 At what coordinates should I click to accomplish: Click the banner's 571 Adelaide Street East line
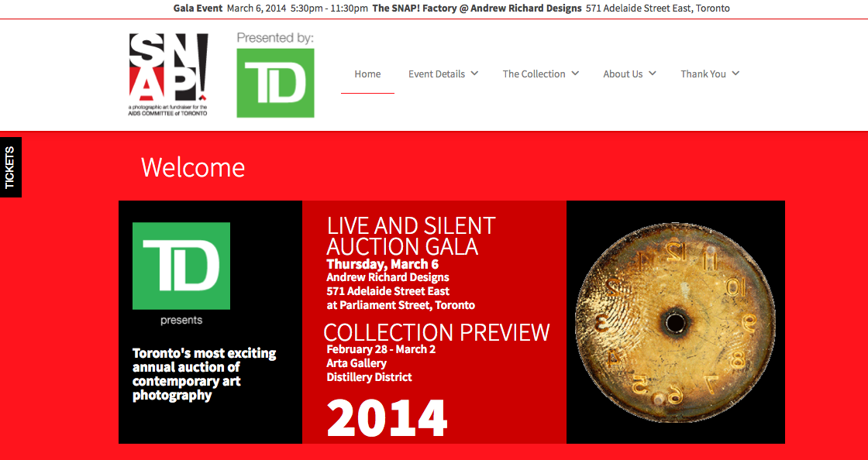pos(388,291)
